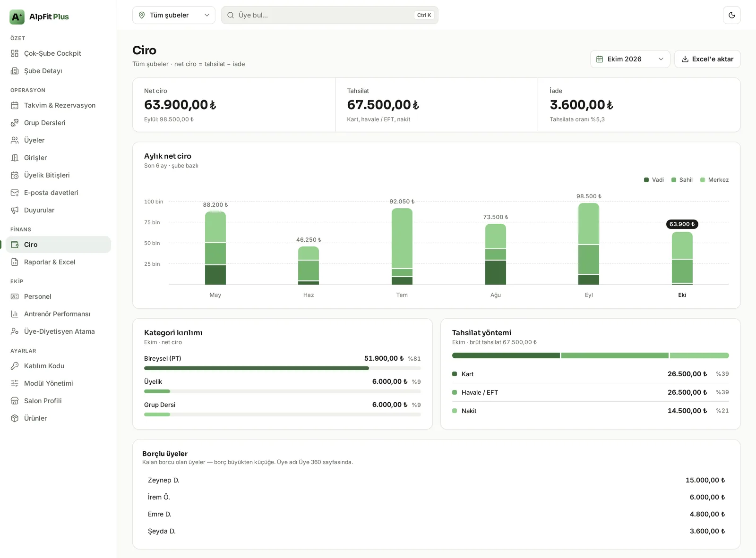Open debtor row Emre D.

436,514
